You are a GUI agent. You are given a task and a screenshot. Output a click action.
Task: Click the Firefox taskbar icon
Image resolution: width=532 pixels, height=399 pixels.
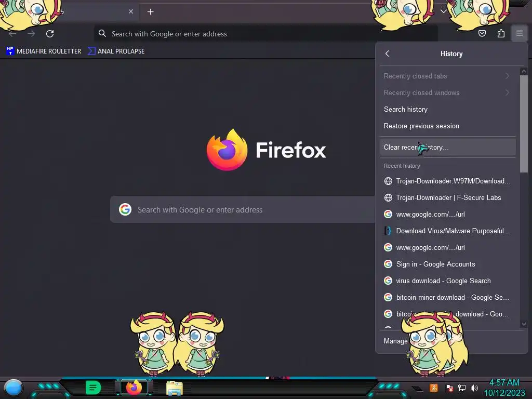coord(134,388)
